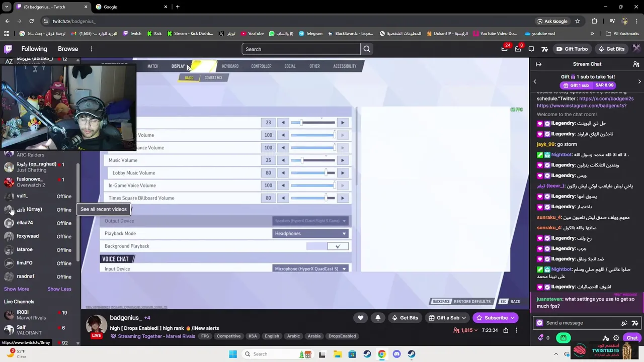The width and height of the screenshot is (644, 362).
Task: Click Get Bits in top header
Action: [x=611, y=49]
